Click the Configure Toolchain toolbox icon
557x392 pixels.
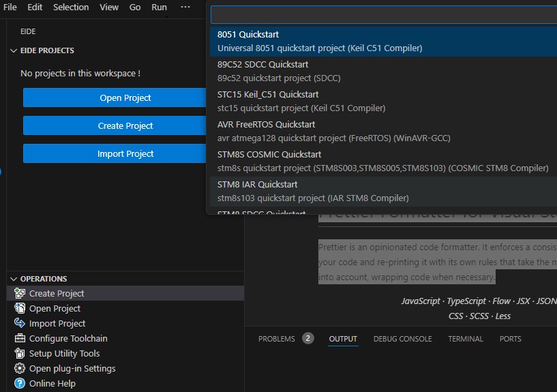(20, 338)
